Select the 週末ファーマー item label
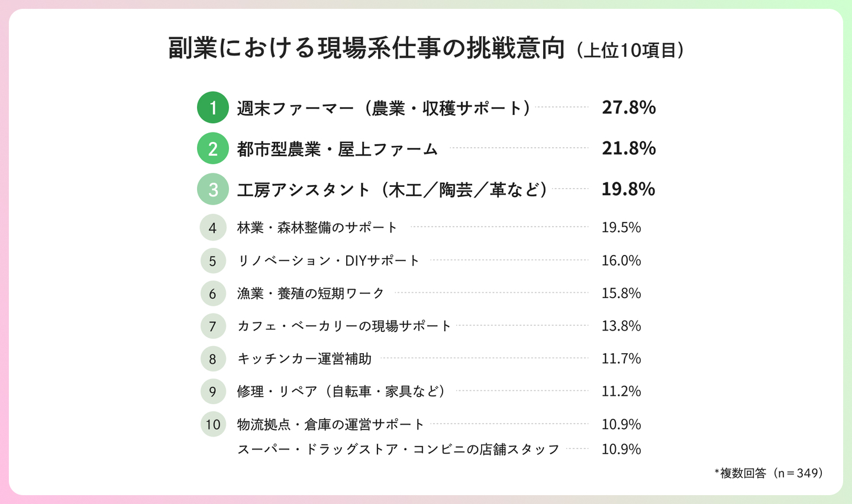852x504 pixels. point(383,108)
